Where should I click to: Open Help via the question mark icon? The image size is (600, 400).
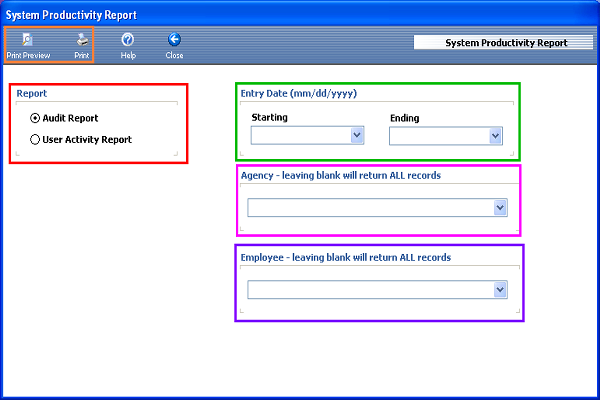128,40
